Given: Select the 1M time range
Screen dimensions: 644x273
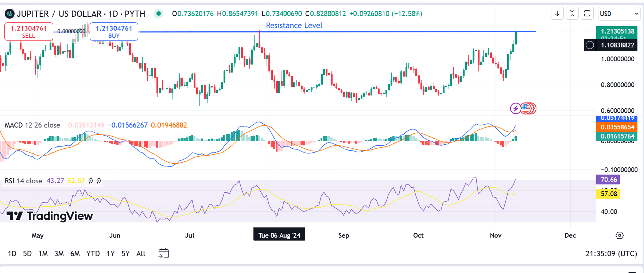Looking at the screenshot, I should (x=43, y=254).
